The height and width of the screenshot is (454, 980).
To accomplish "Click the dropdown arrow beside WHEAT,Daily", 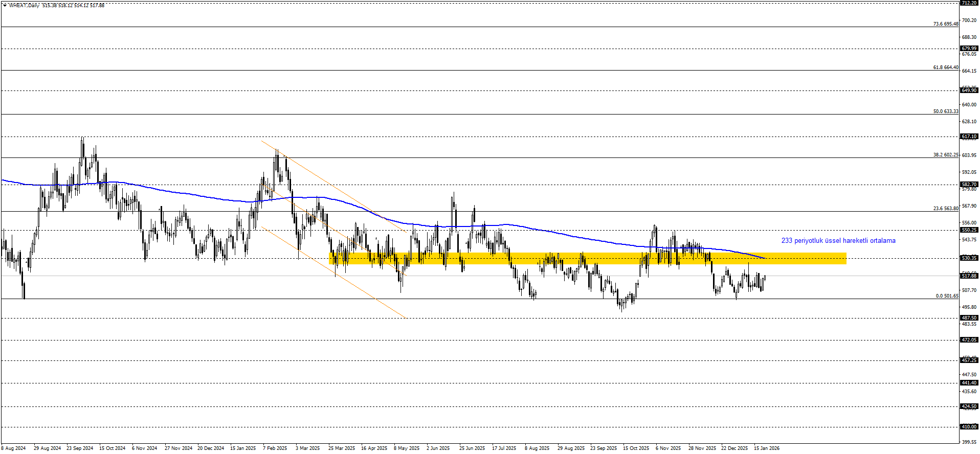I will click(x=5, y=6).
